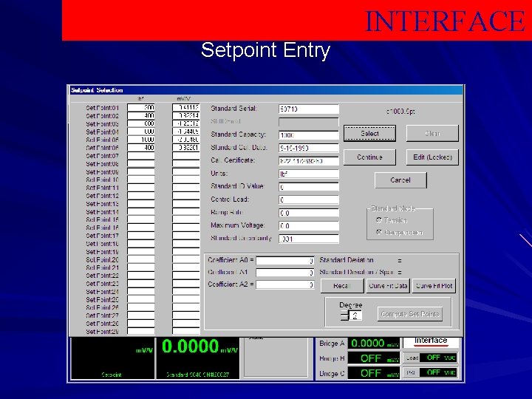This screenshot has height=399, width=532.
Task: Click the Degree value box
Action: click(355, 316)
